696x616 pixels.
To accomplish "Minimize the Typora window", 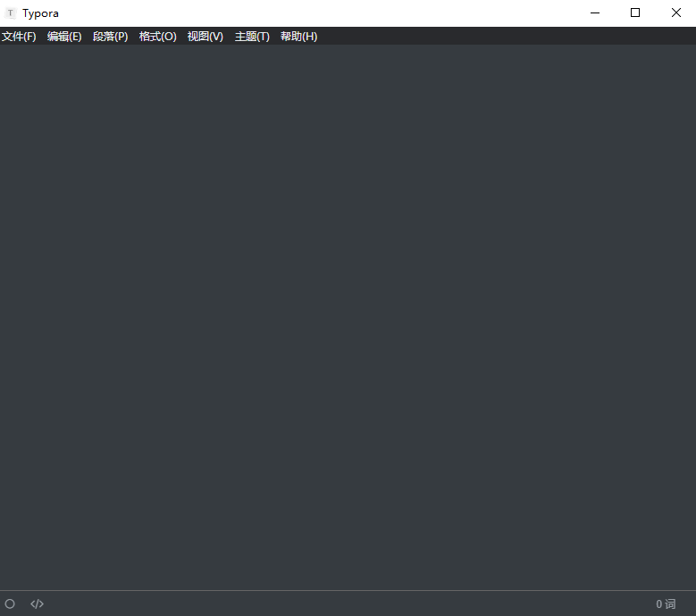I will (x=595, y=12).
